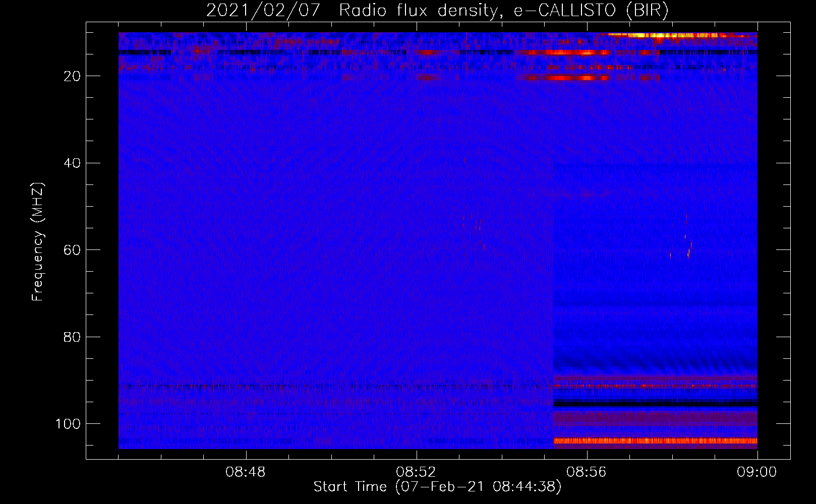Screen dimensions: 816x504
Task: Click the 20 frequency tick label
Action: click(73, 76)
